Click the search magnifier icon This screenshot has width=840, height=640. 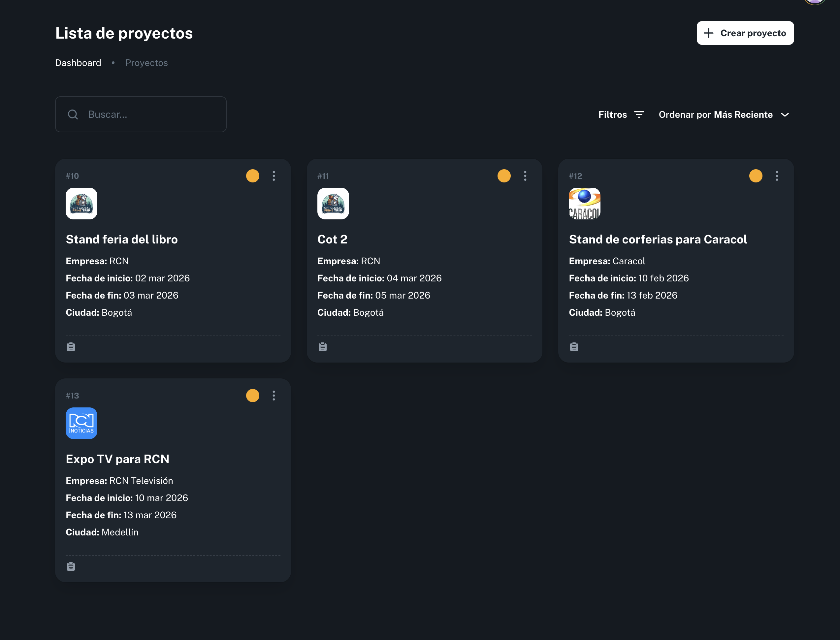click(x=73, y=114)
